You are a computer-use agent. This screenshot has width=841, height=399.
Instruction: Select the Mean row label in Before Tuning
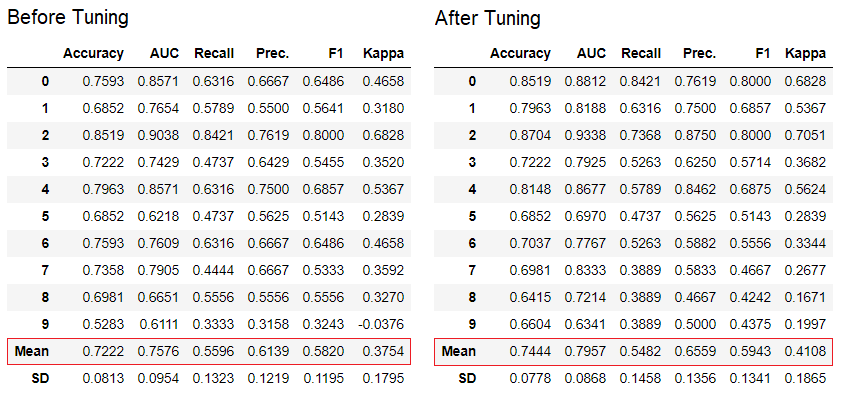pyautogui.click(x=32, y=351)
